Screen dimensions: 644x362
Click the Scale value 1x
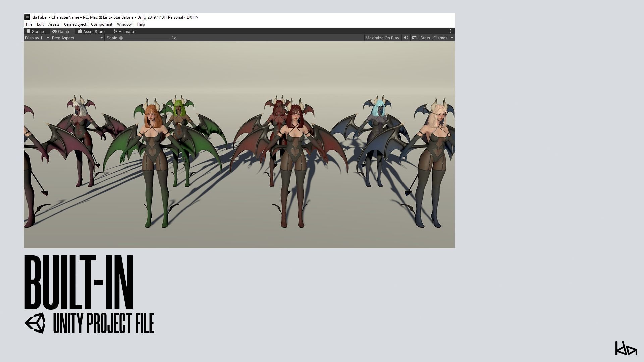click(x=174, y=38)
